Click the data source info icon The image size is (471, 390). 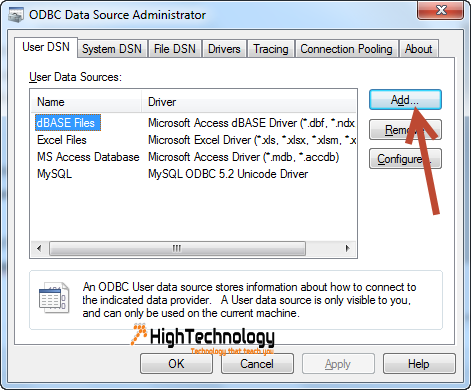(x=54, y=297)
